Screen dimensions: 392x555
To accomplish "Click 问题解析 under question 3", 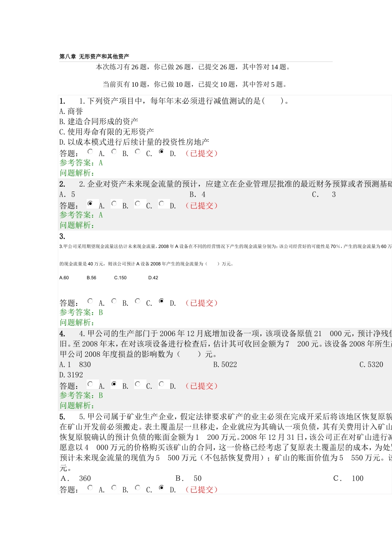I will tap(77, 323).
